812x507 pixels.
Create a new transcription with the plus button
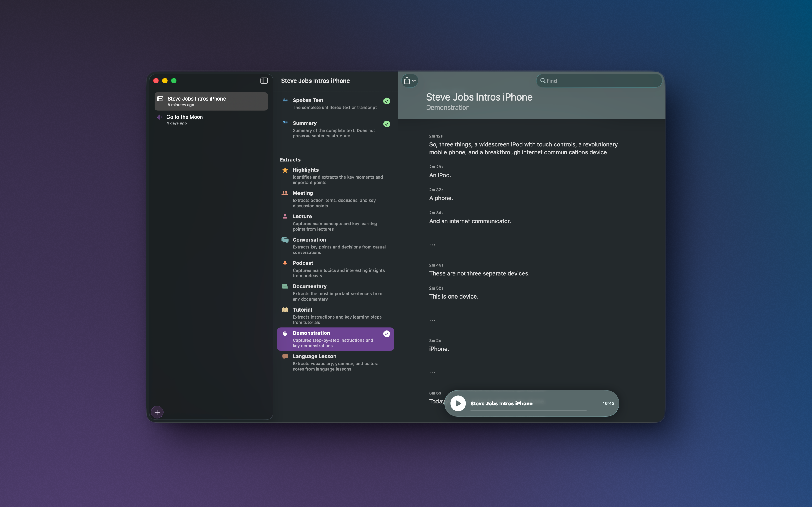tap(157, 412)
